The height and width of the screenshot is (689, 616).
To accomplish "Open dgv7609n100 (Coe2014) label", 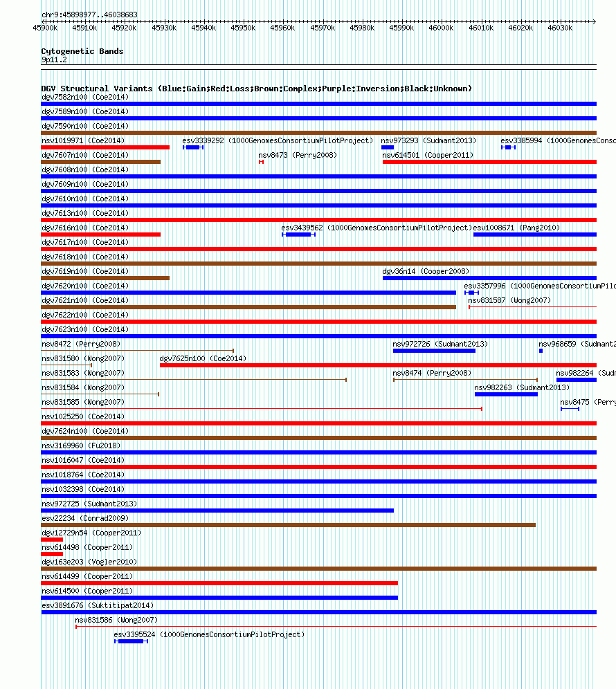I will pos(85,184).
